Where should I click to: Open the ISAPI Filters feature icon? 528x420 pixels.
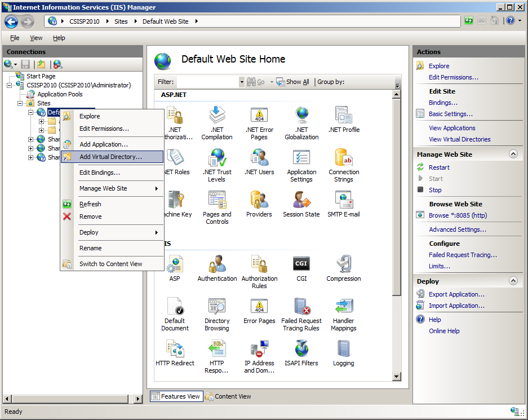point(301,350)
